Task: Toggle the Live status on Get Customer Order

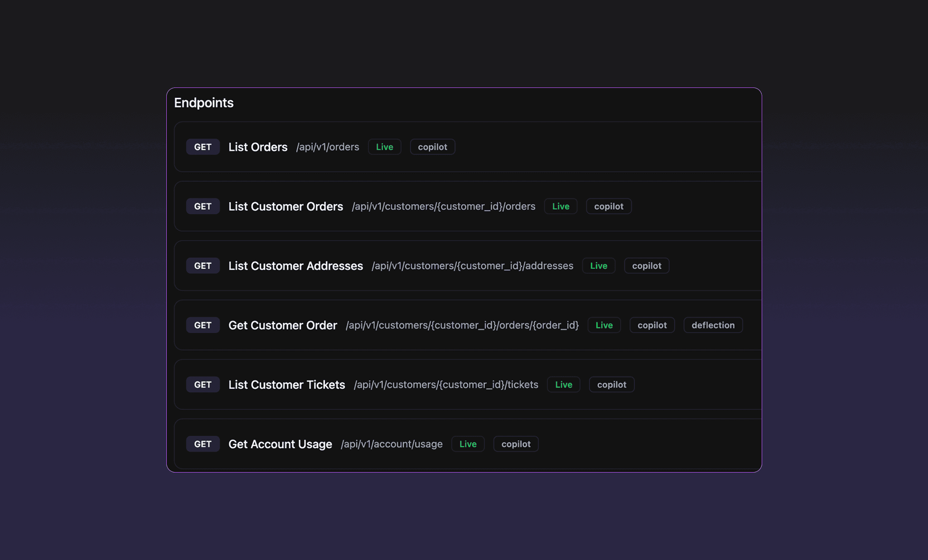Action: point(604,325)
